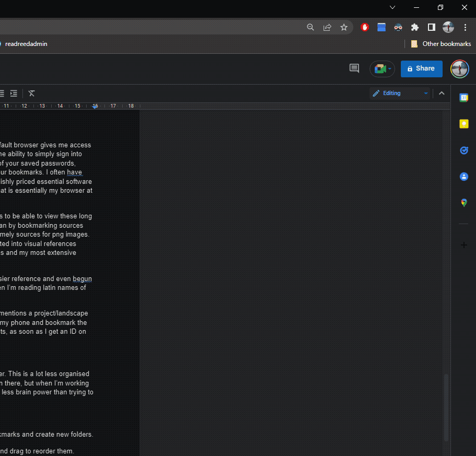Open Google Tasks side panel
The height and width of the screenshot is (456, 476).
tap(463, 150)
